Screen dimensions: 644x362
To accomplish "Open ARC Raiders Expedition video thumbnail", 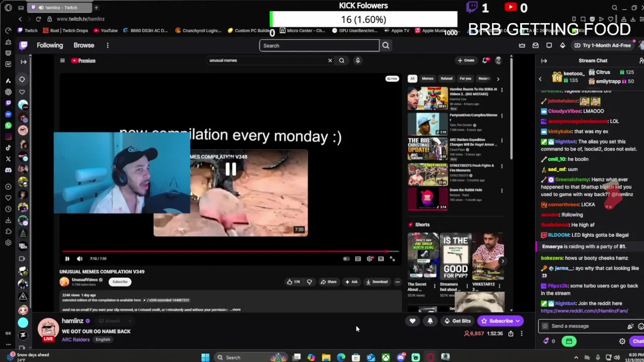I will click(x=428, y=148).
